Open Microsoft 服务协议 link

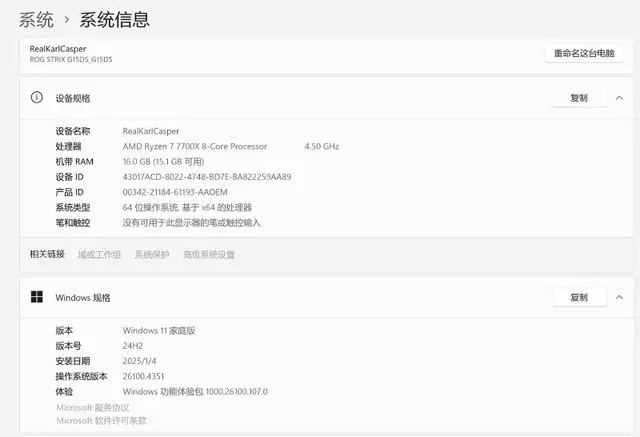click(x=93, y=408)
